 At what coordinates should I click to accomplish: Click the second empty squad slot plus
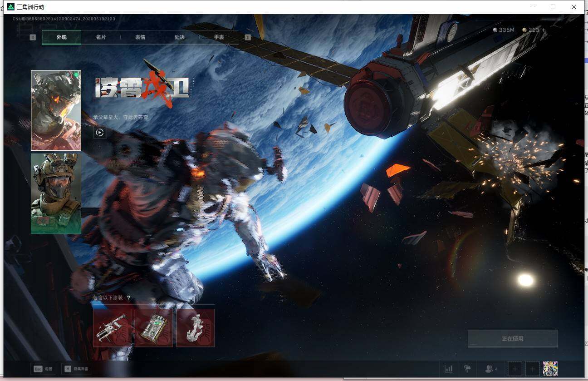point(533,369)
